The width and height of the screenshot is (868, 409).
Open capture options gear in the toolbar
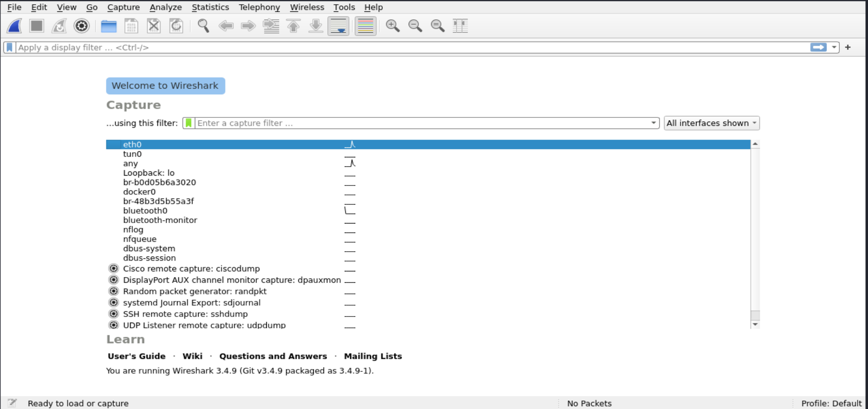point(82,26)
